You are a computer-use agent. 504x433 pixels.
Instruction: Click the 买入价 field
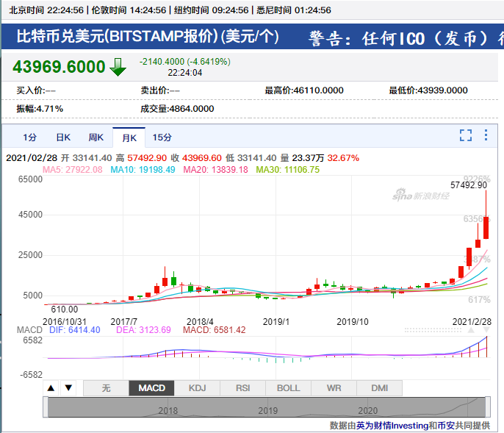point(36,90)
